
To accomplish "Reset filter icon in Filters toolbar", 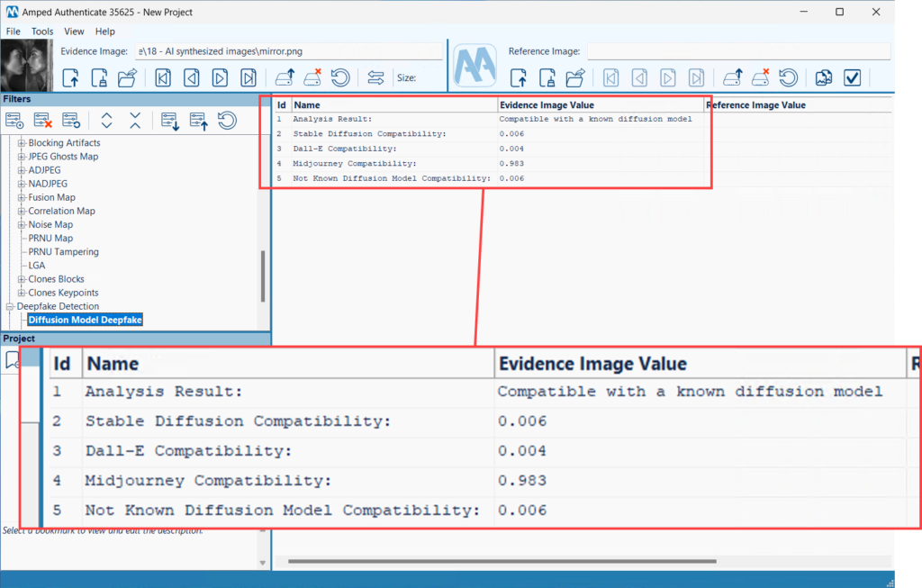I will 71,121.
